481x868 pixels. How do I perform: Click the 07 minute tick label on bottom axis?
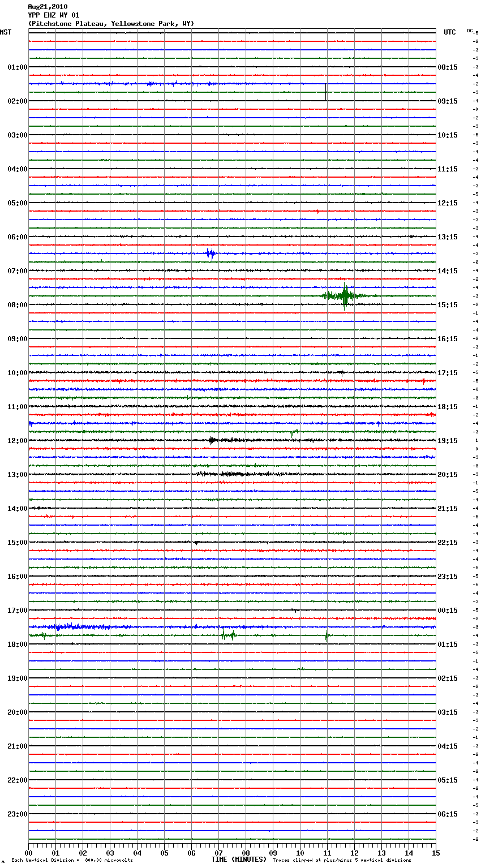click(219, 853)
